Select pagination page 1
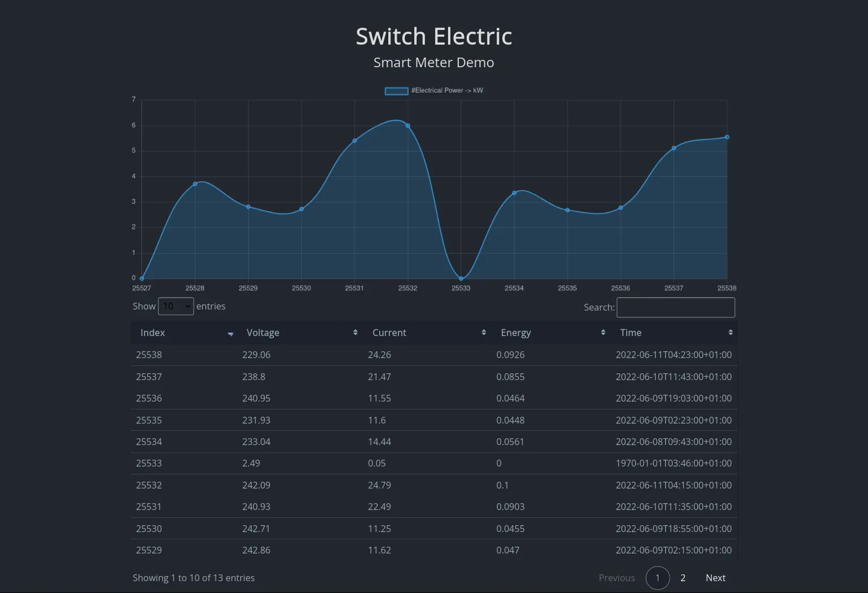The height and width of the screenshot is (593, 868). point(658,578)
